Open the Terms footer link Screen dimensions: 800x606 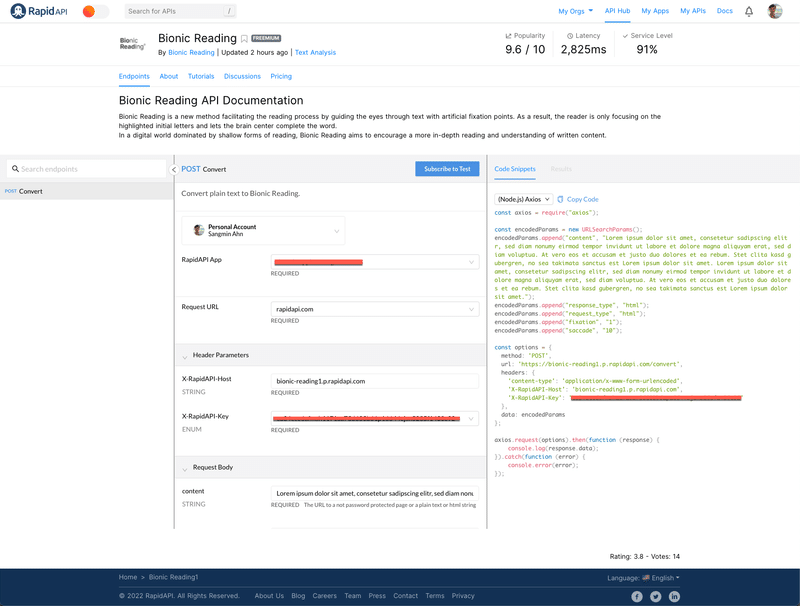click(x=435, y=596)
